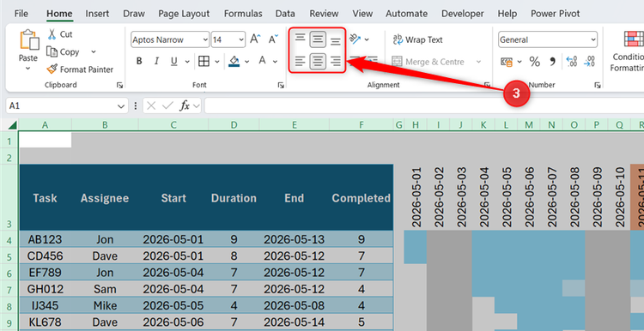Apply font colour with the A swatch
Image resolution: width=644 pixels, height=331 pixels.
263,62
